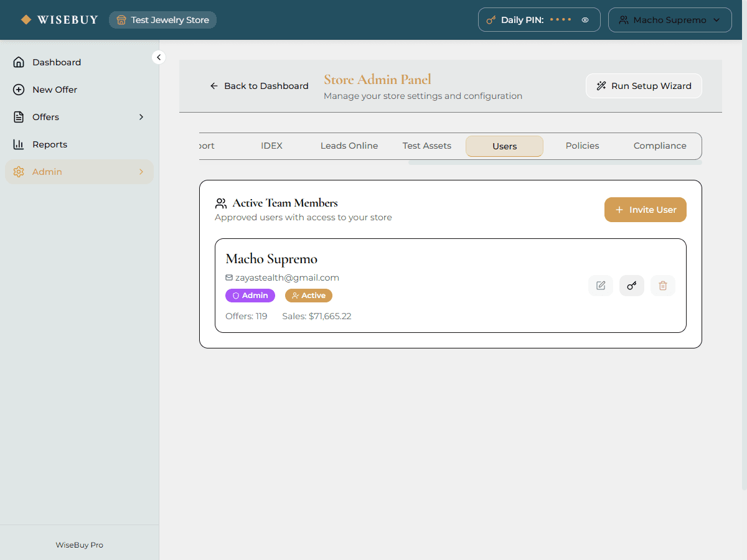Switch to the Policies tab
Viewport: 747px width, 560px height.
tap(582, 145)
